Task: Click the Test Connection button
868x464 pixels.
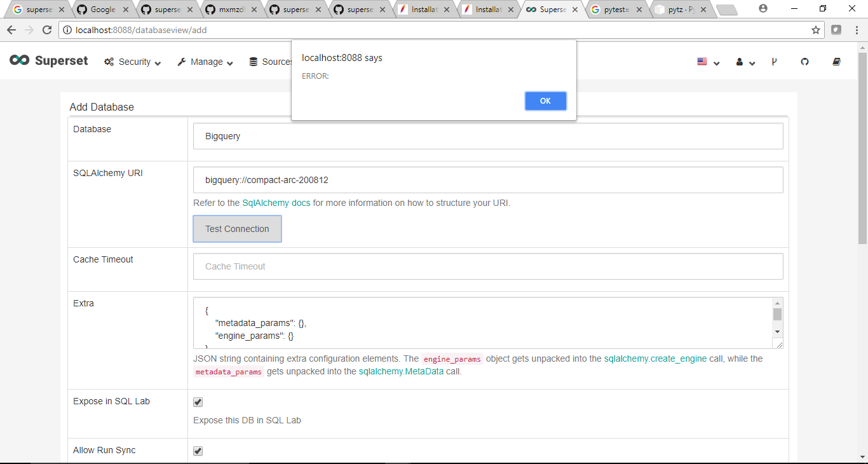Action: (237, 229)
